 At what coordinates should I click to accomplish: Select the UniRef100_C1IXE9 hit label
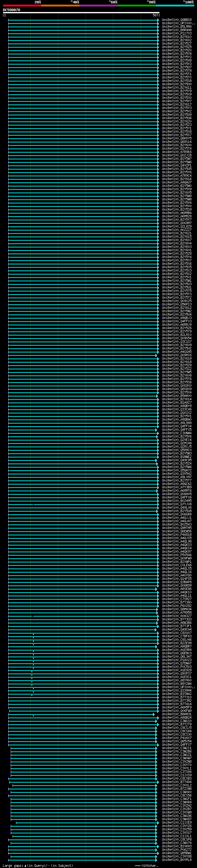click(177, 822)
